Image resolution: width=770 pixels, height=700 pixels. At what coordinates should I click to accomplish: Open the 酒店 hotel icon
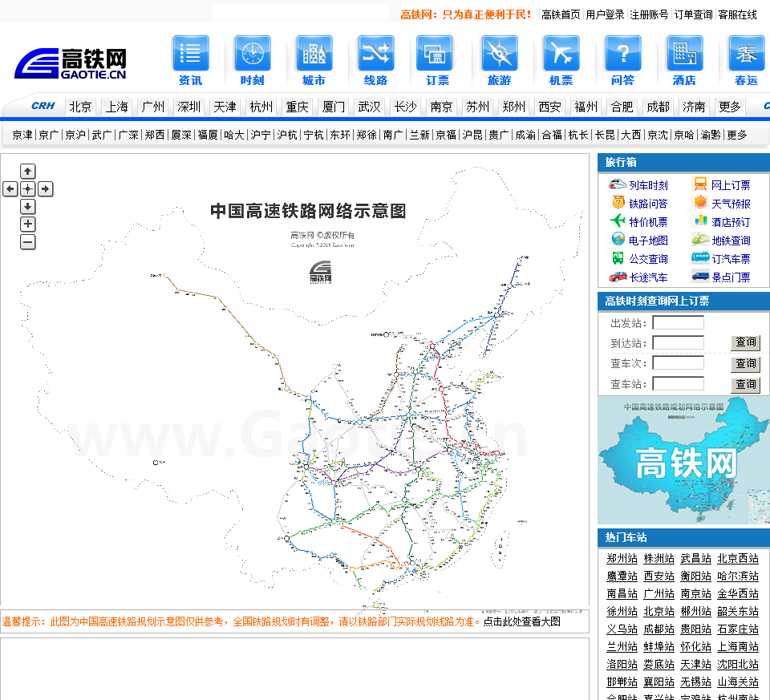click(685, 54)
